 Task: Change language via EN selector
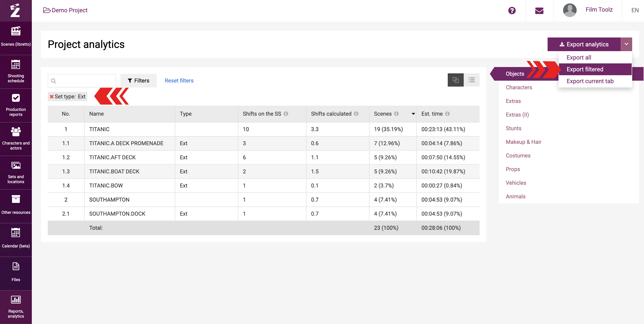(635, 10)
